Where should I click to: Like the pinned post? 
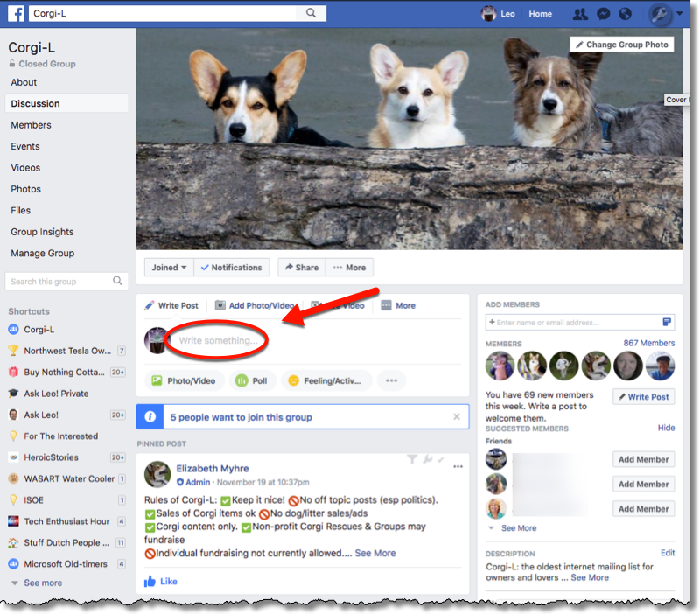point(161,581)
